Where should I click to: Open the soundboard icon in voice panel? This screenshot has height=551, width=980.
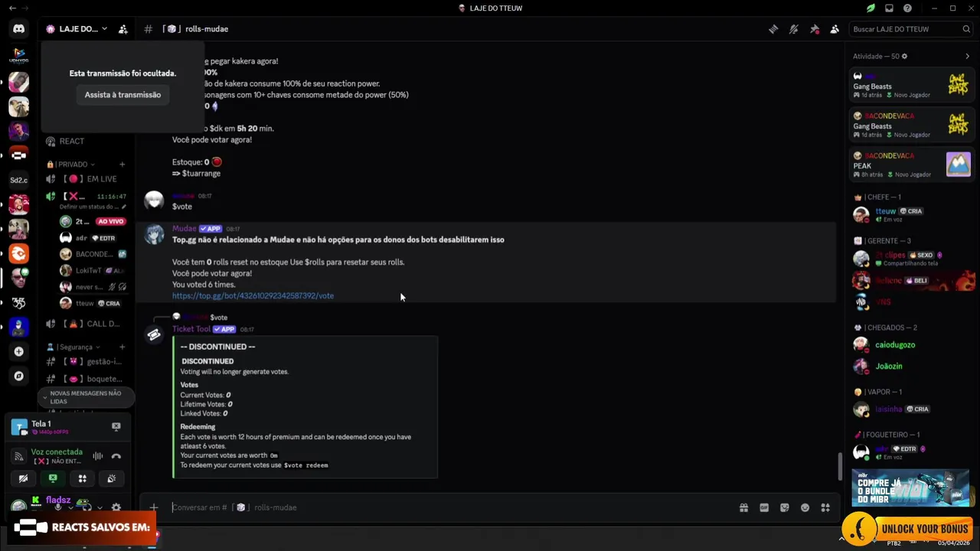coord(111,478)
